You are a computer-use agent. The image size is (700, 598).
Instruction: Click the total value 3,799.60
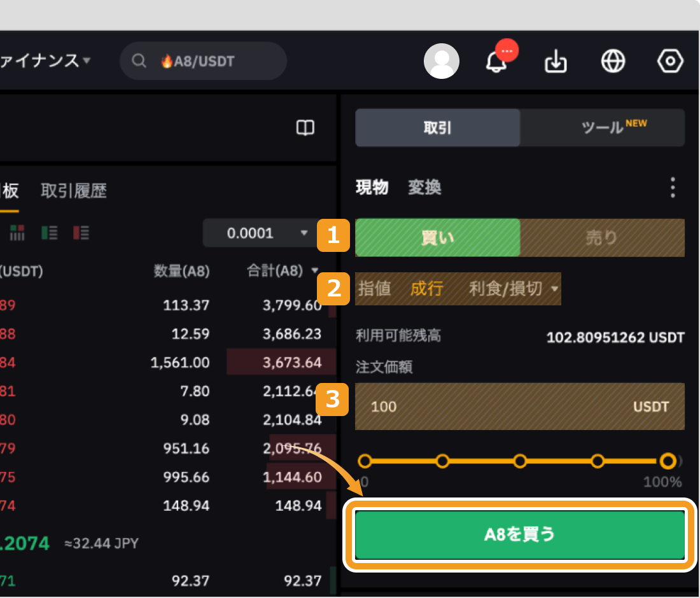[x=292, y=305]
